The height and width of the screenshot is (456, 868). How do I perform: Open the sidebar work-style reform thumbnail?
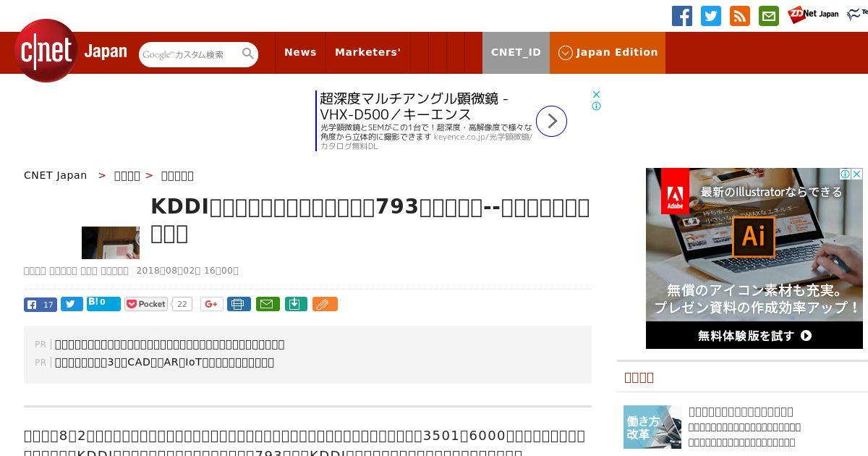click(652, 427)
